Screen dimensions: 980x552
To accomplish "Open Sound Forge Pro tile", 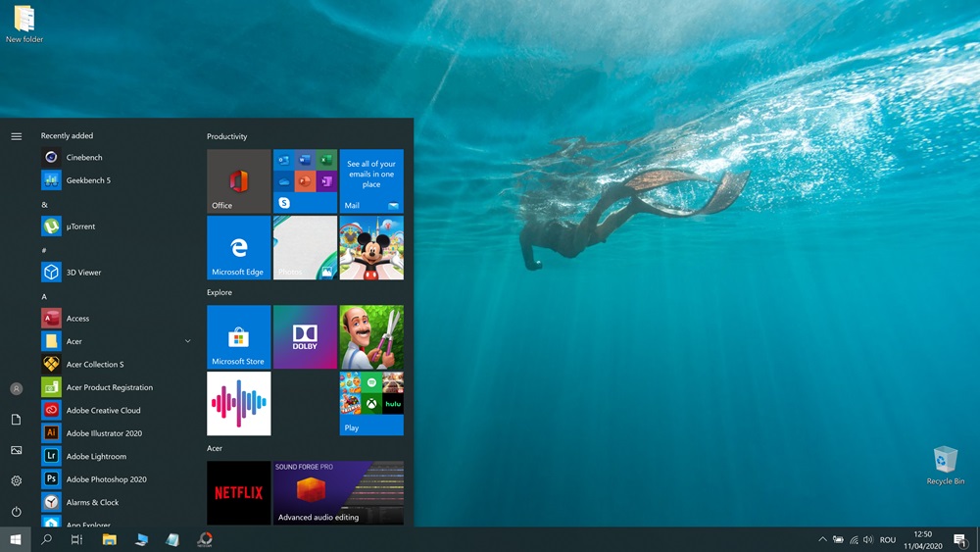I will [x=338, y=492].
